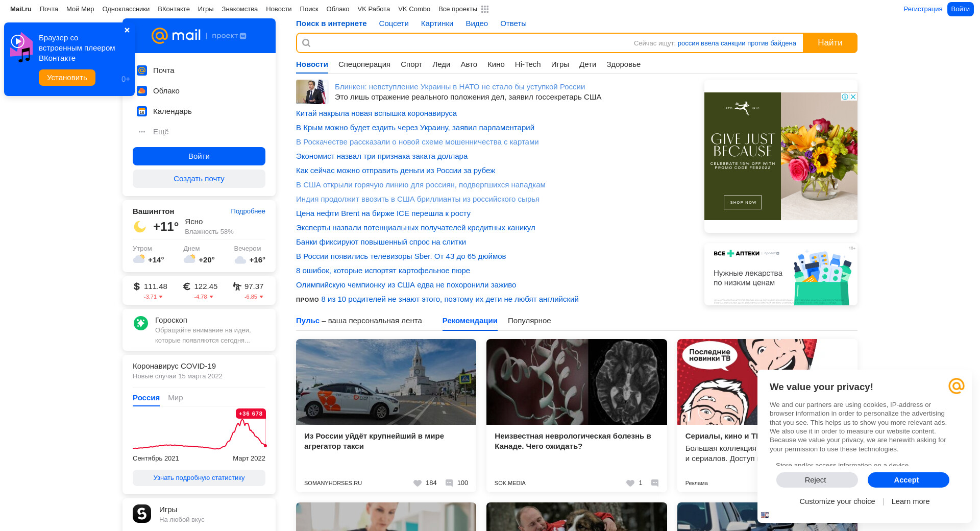Switch to the Мир coronavirus tab
Image resolution: width=980 pixels, height=531 pixels.
tap(175, 398)
